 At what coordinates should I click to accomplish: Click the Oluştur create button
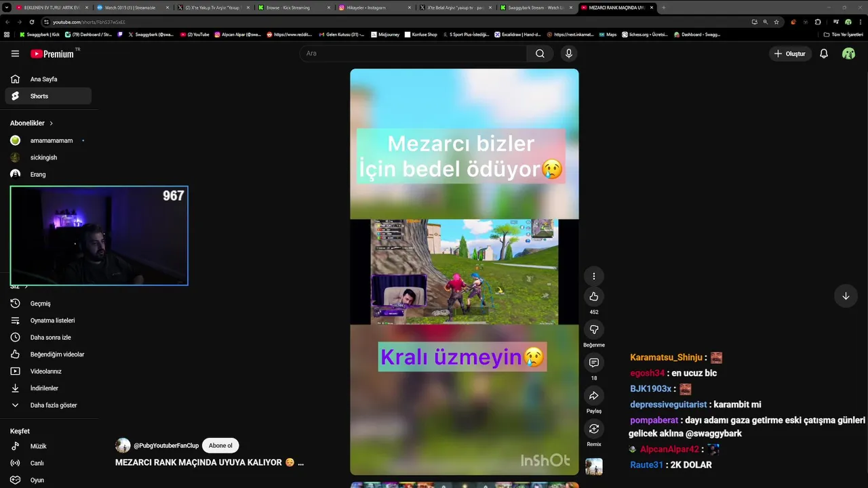(791, 54)
